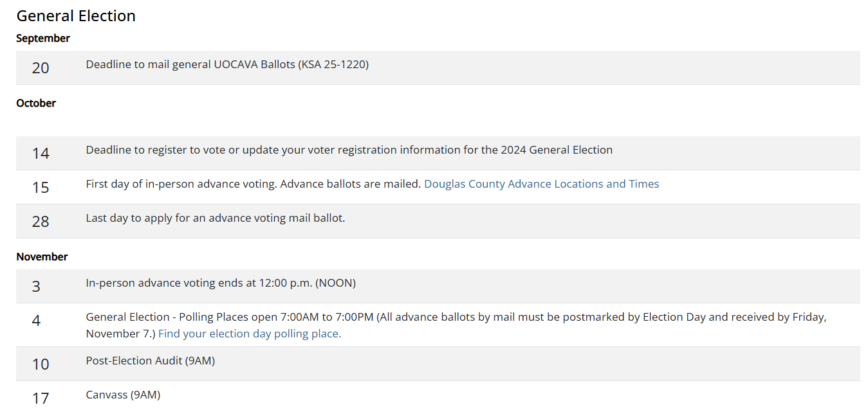Open Find your election day polling place link
868x412 pixels.
point(250,334)
